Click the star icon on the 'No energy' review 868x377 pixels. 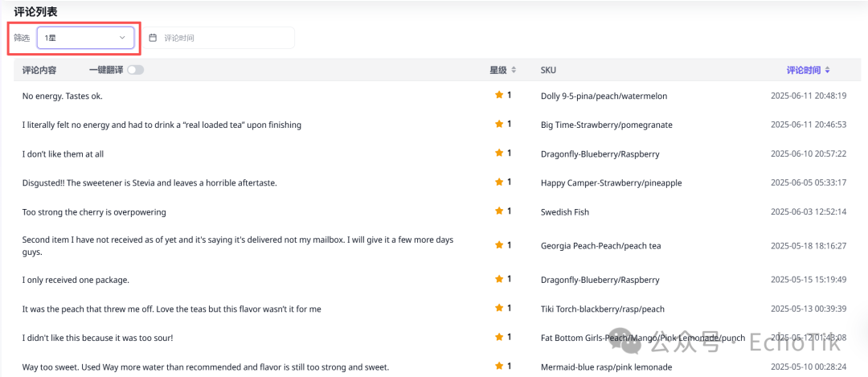[x=499, y=95]
